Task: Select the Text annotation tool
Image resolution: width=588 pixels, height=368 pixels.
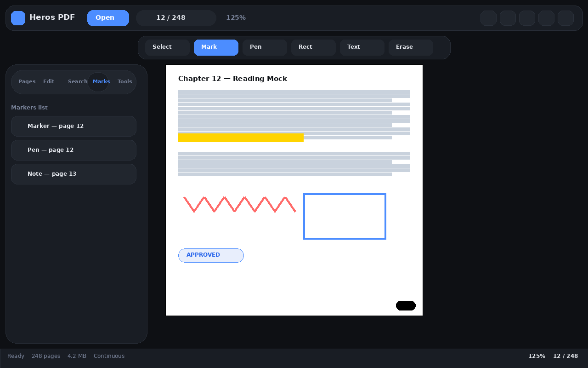Action: pos(362,47)
